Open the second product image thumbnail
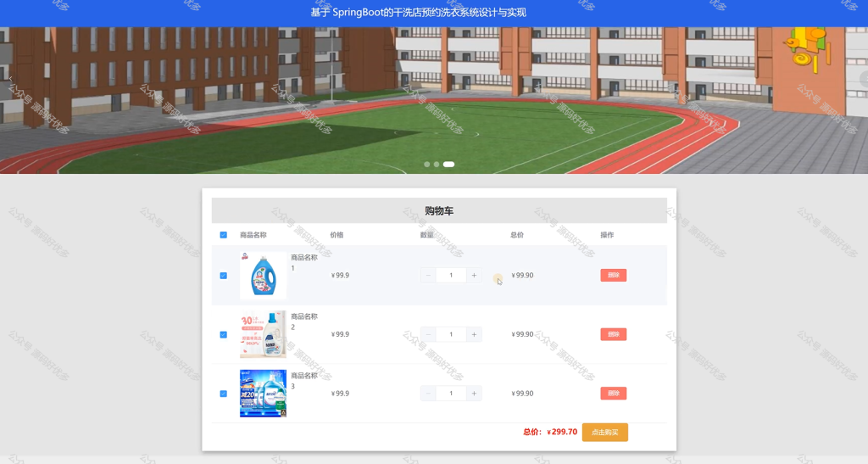 [263, 334]
